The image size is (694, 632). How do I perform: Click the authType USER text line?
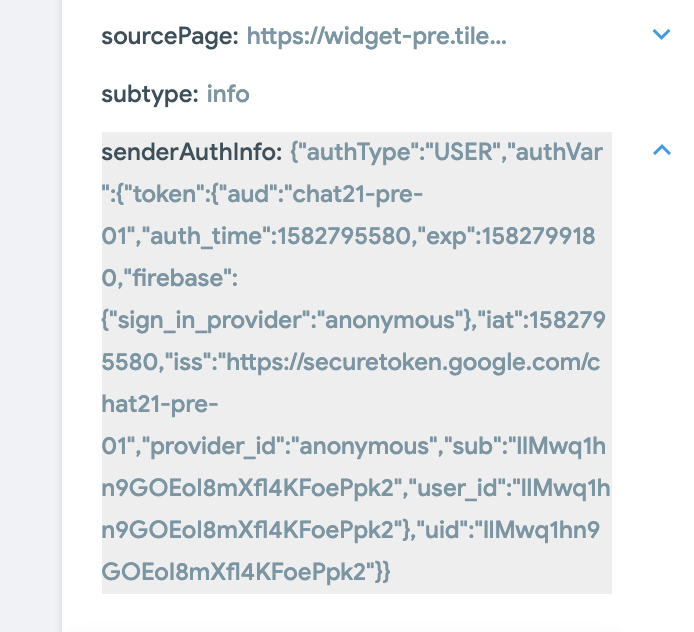[446, 152]
